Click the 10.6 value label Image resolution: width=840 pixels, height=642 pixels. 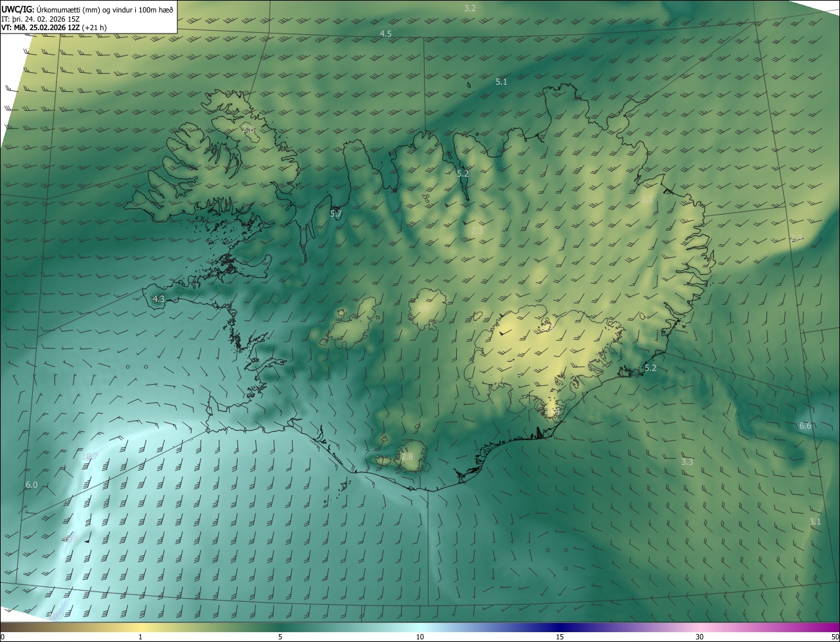[72, 540]
